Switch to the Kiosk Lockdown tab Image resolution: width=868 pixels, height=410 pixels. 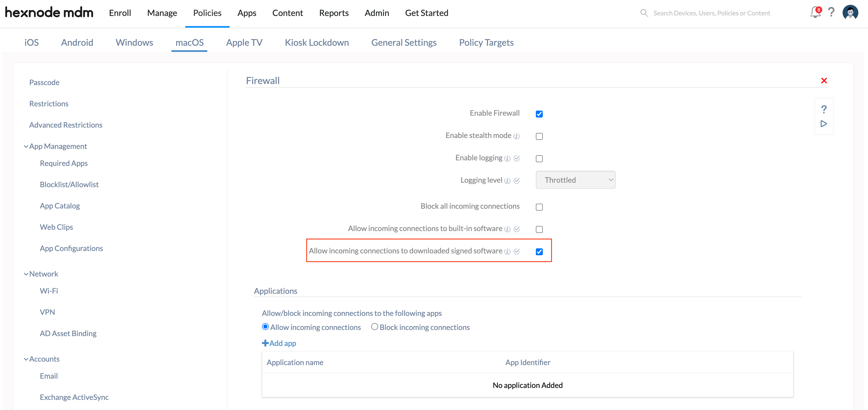[x=317, y=43]
